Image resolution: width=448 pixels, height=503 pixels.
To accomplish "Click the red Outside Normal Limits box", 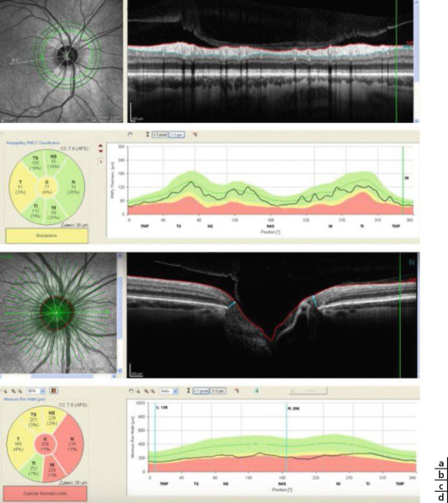I will (x=45, y=494).
